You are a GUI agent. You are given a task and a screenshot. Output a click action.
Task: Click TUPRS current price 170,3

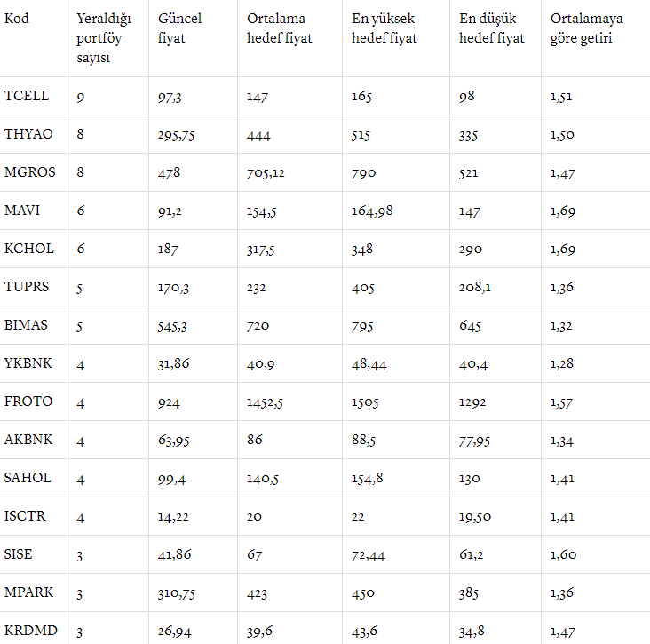click(173, 288)
